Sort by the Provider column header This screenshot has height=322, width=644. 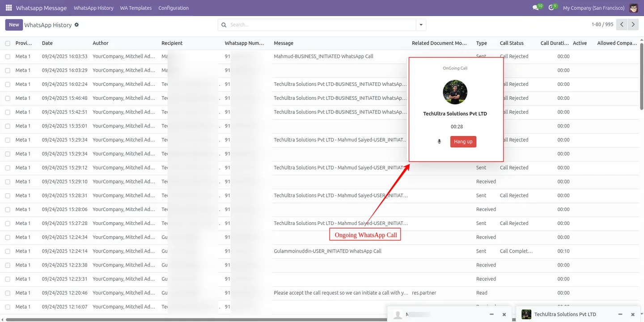pos(24,43)
